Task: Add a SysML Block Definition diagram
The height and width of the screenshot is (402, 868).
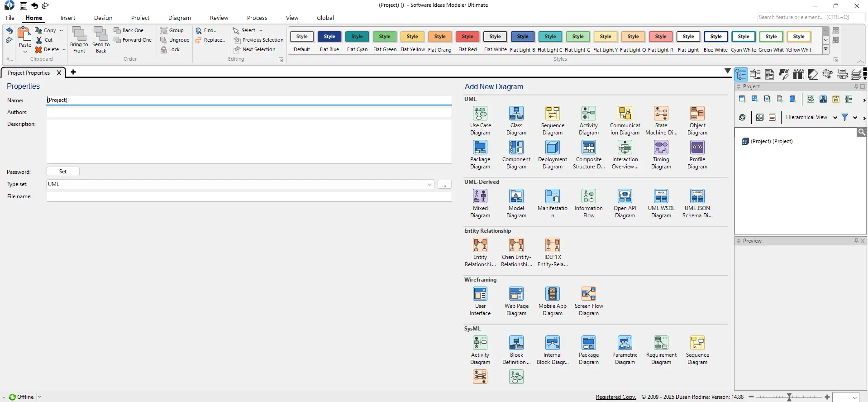Action: tap(516, 350)
